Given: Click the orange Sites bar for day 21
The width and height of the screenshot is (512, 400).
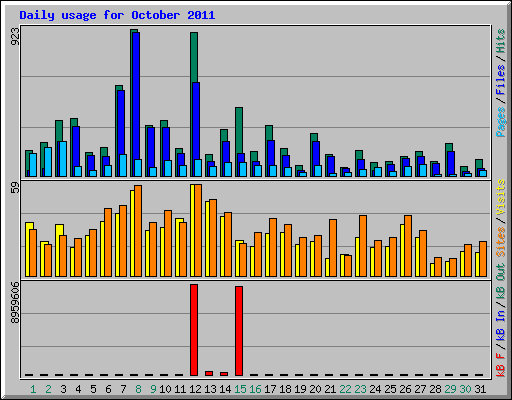Looking at the screenshot, I should [x=333, y=248].
